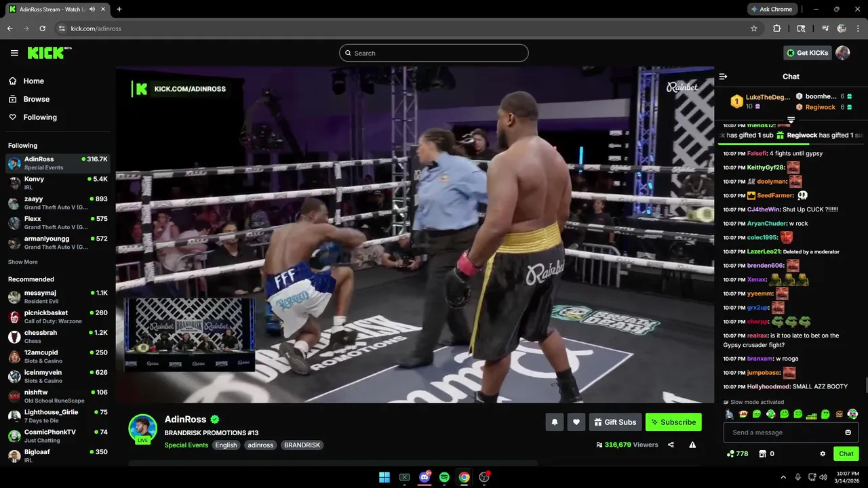
Task: Open OBS from taskbar
Action: point(484,477)
